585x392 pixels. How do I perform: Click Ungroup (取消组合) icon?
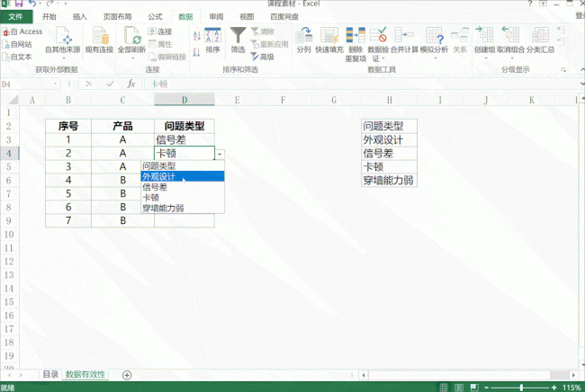pyautogui.click(x=511, y=35)
